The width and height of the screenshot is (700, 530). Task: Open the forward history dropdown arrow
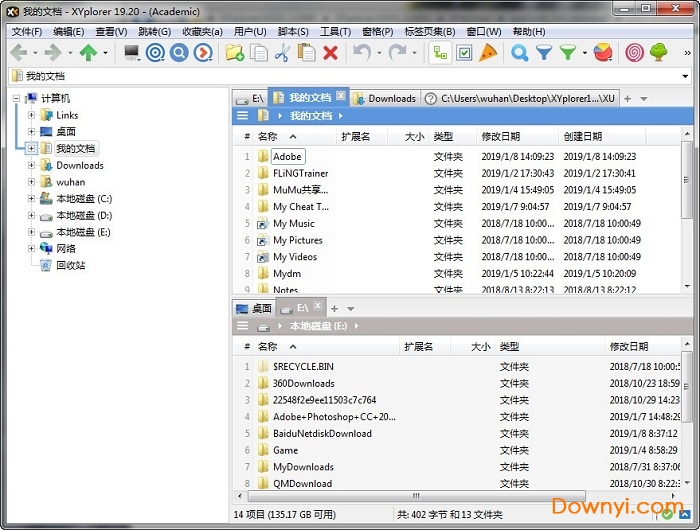pyautogui.click(x=70, y=53)
